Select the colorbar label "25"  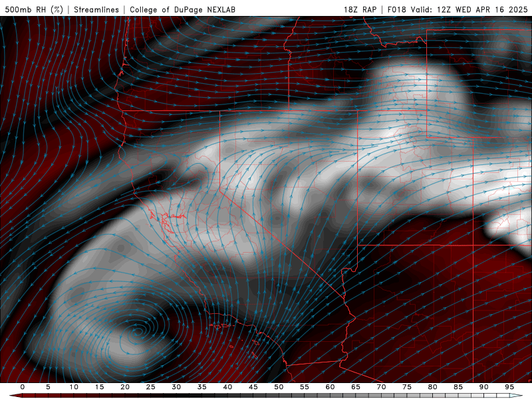point(151,387)
